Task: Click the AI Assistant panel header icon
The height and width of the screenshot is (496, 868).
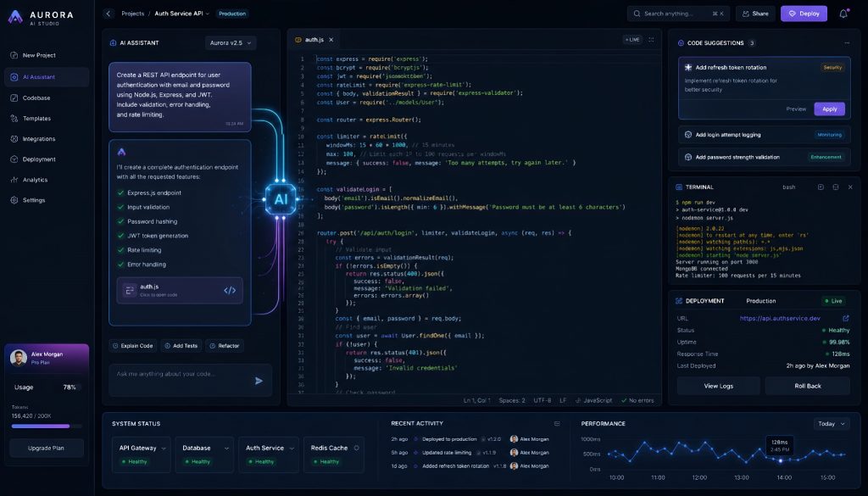Action: (x=113, y=43)
